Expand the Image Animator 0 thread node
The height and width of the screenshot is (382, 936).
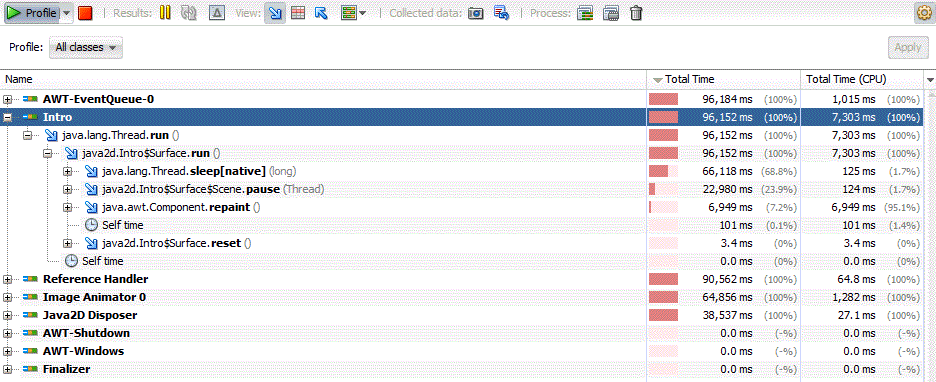pos(8,297)
